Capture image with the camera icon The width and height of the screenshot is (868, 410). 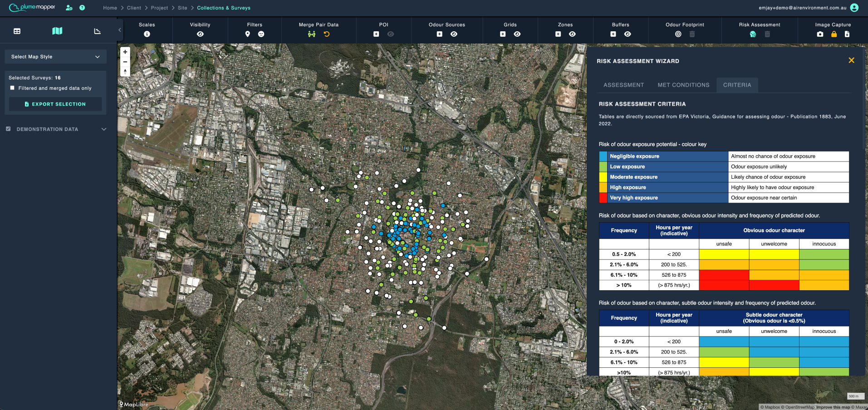820,34
